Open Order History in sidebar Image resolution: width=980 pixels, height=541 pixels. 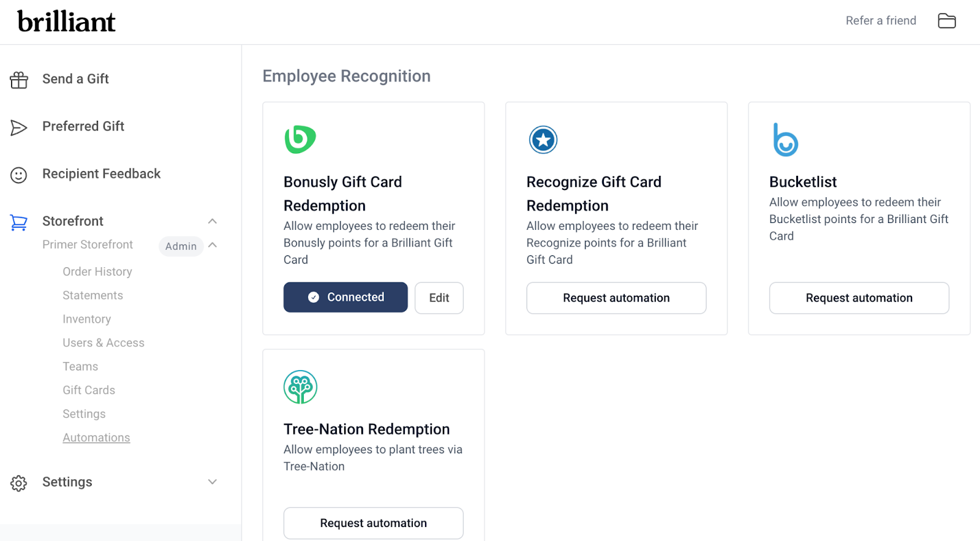(x=97, y=271)
